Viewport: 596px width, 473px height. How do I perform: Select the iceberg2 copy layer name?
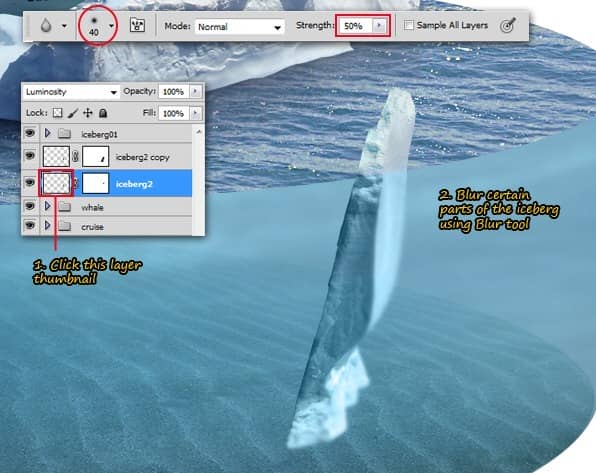point(143,157)
